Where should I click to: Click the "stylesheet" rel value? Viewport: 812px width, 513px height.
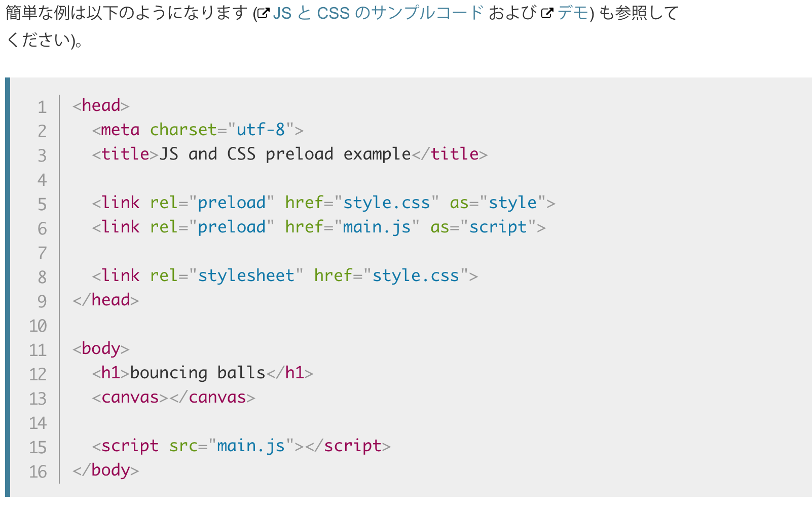point(246,275)
